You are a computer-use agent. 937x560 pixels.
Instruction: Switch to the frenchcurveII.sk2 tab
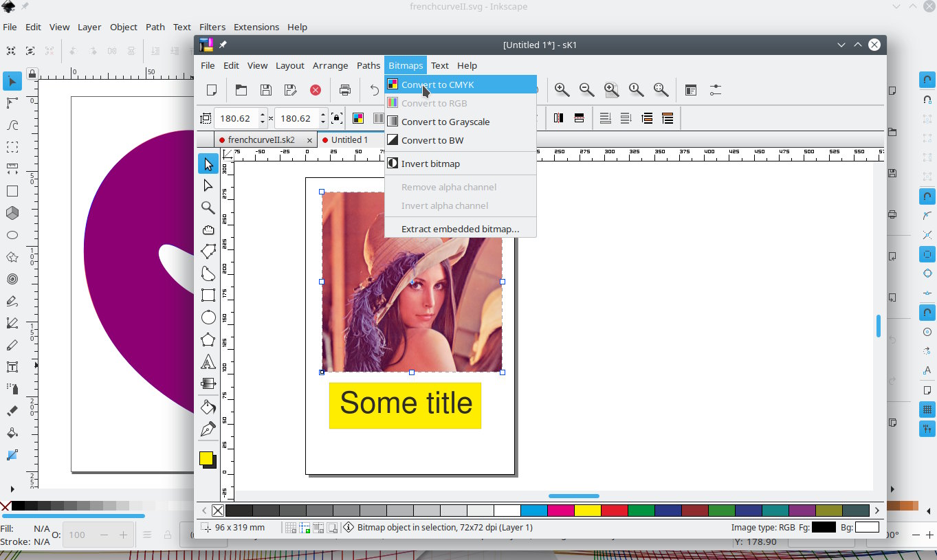(261, 139)
